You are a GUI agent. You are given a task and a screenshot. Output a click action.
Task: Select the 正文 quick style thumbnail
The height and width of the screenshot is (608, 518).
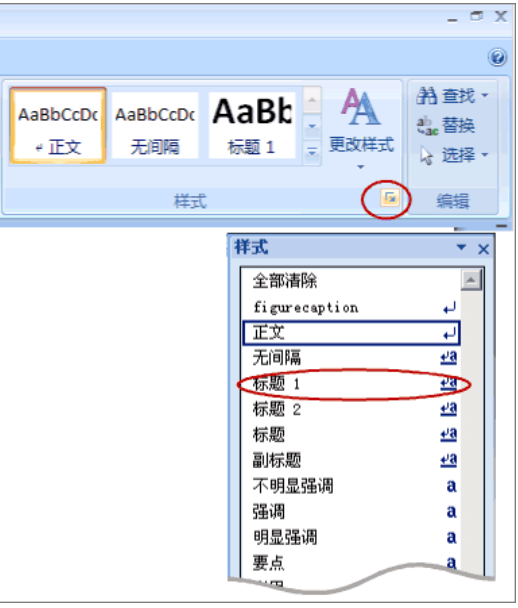[58, 125]
